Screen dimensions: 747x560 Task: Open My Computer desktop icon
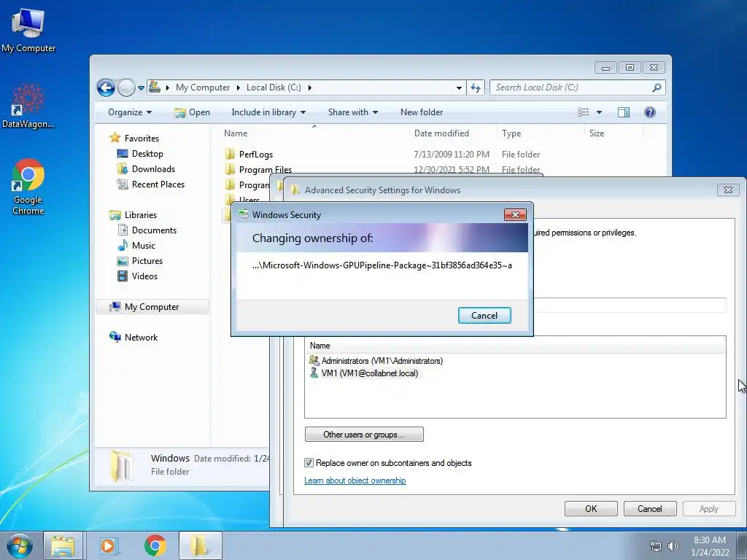click(x=28, y=29)
